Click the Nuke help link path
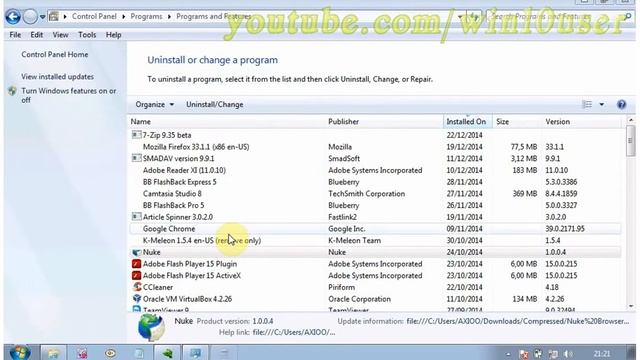 pos(294,333)
